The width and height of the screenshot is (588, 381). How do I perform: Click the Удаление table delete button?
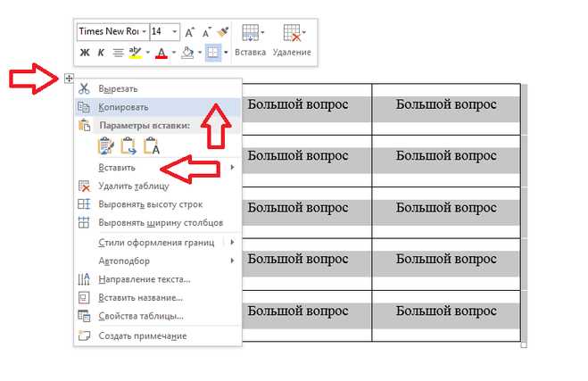292,40
